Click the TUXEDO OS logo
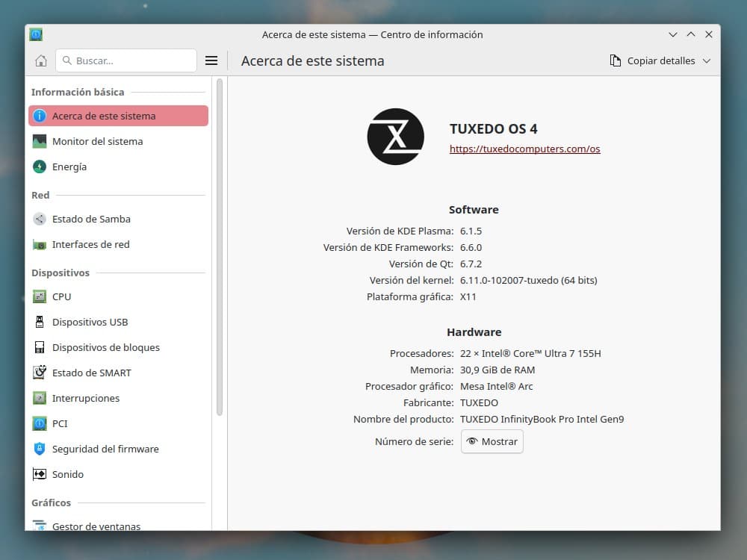 pos(395,137)
